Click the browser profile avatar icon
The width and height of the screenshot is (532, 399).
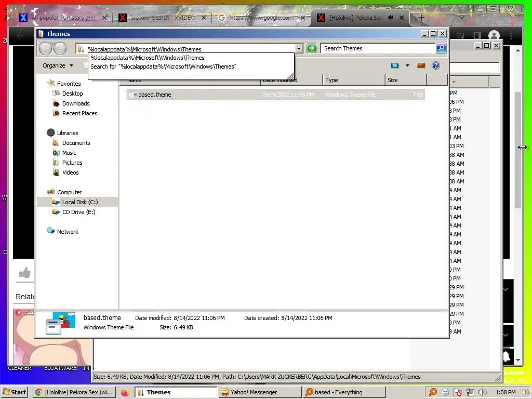click(494, 36)
